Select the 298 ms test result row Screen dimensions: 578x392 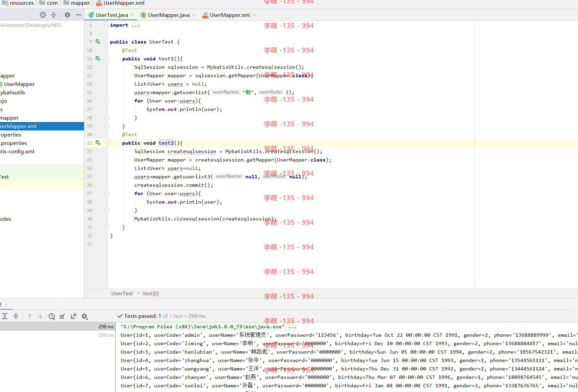point(57,326)
